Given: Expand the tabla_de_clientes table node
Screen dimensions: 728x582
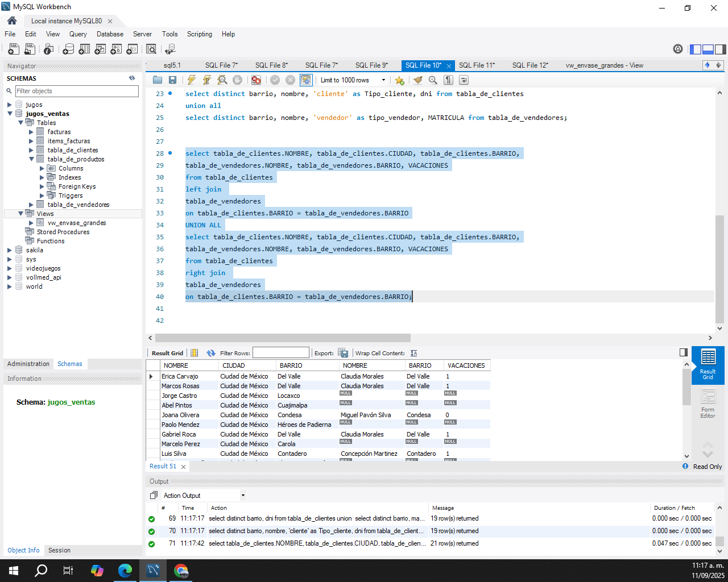Looking at the screenshot, I should (x=31, y=150).
